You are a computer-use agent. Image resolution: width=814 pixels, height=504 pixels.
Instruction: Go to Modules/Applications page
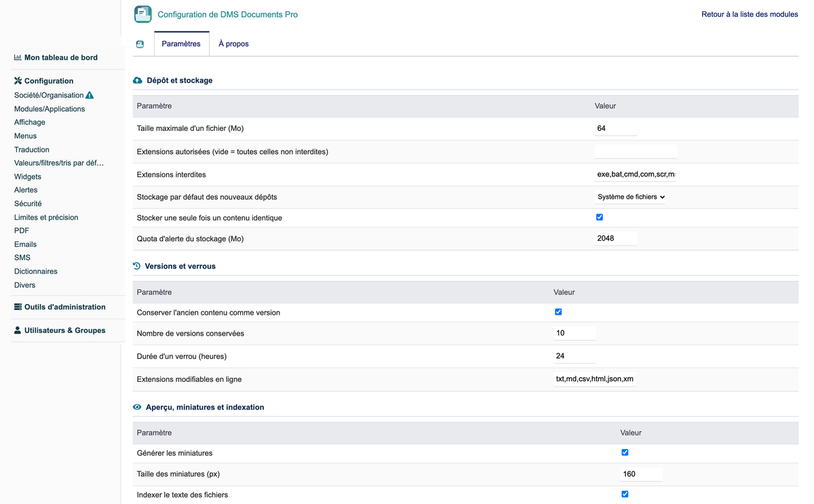50,109
